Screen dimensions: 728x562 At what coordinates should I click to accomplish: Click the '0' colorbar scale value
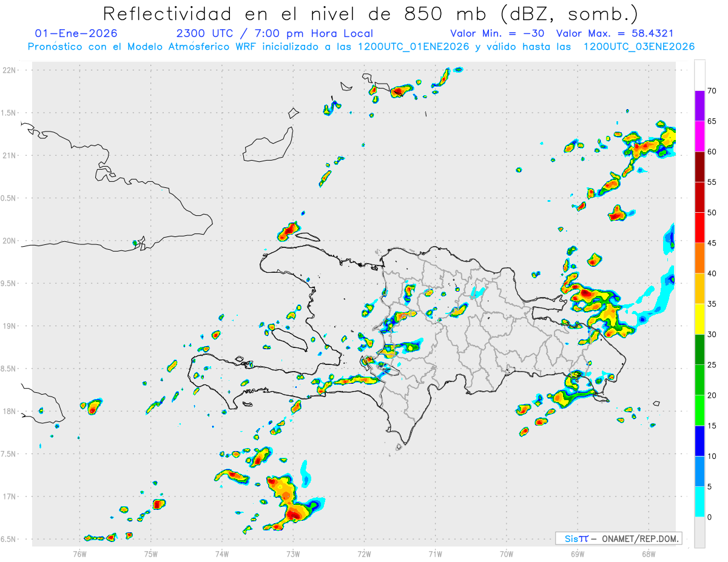(x=709, y=517)
